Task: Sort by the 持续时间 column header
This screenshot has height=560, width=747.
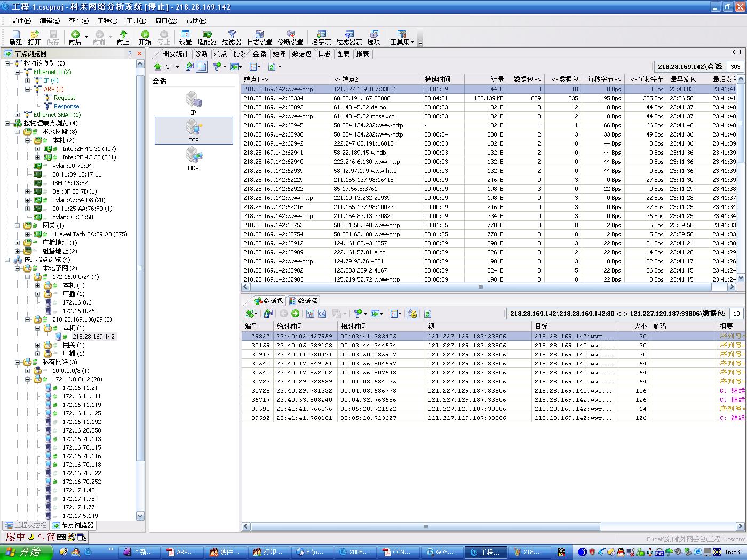Action: point(438,79)
